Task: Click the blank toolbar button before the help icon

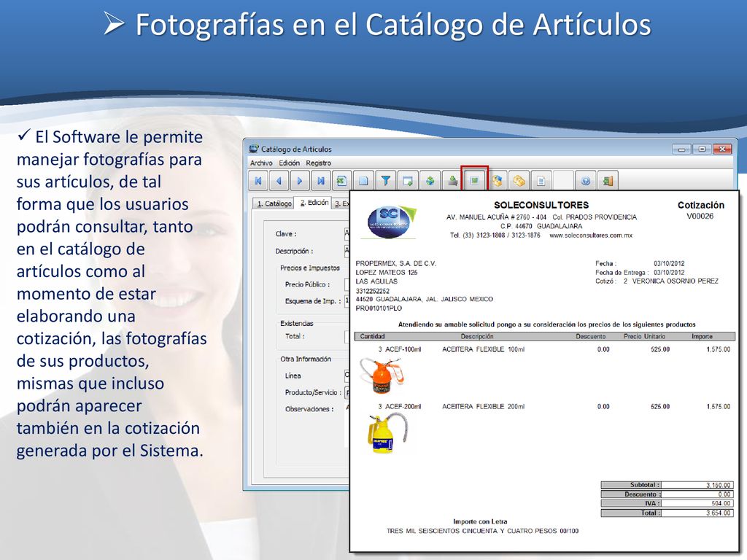Action: pos(564,181)
